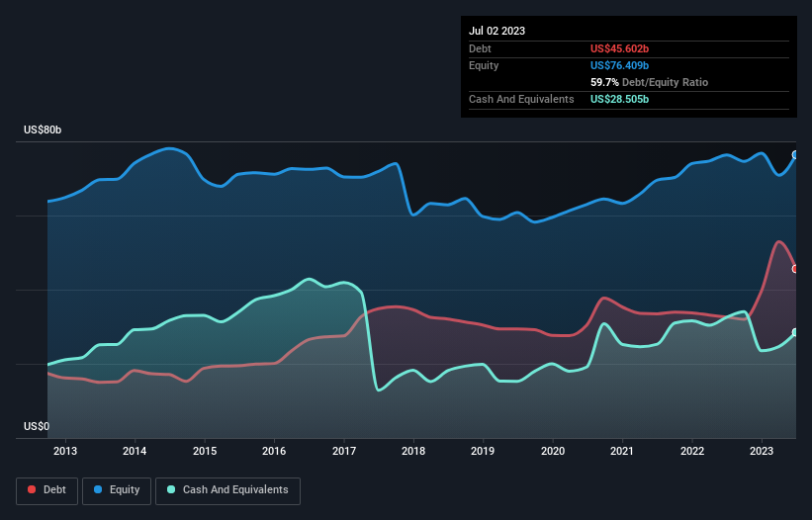Click the 59.7% Debt/Equity Ratio text

click(x=649, y=82)
